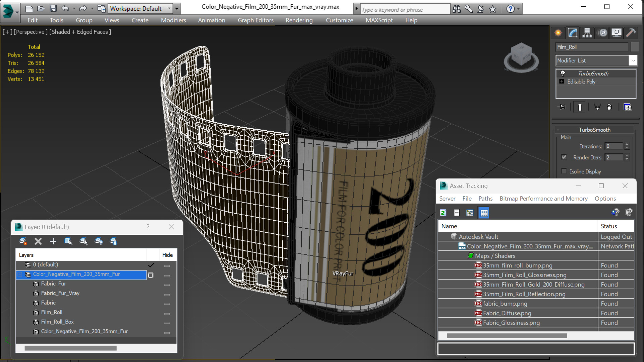Expand the Editable Poly plus sign

(562, 81)
